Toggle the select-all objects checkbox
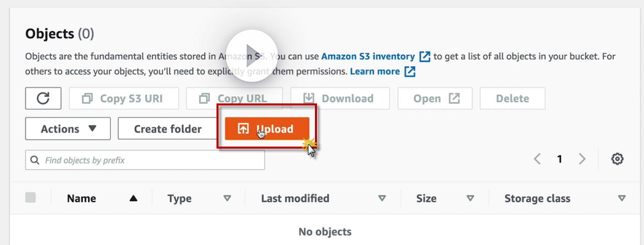Viewport: 644px width, 245px height. (30, 198)
